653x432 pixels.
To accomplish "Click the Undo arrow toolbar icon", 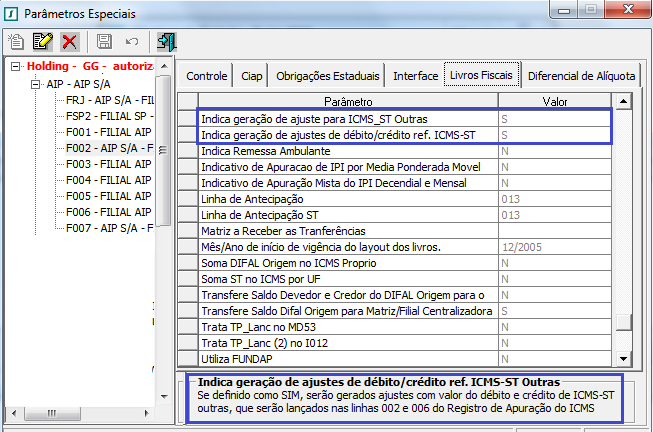I will click(131, 41).
